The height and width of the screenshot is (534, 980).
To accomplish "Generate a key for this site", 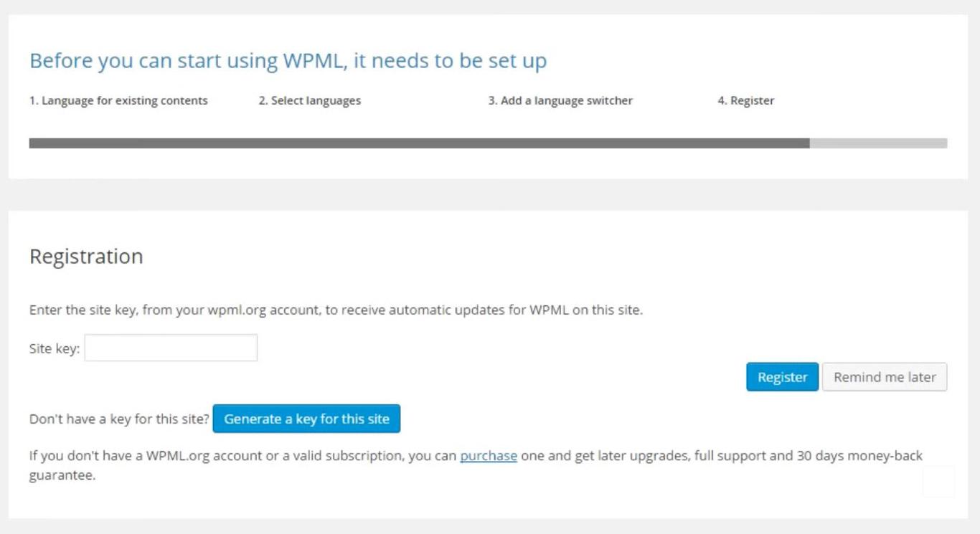I will coord(306,419).
